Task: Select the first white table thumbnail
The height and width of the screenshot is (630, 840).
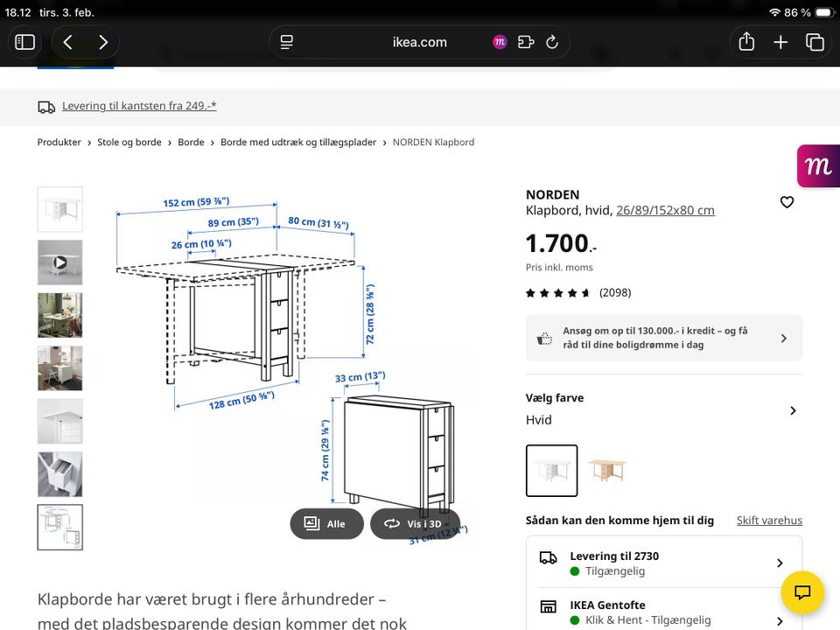Action: 60,209
